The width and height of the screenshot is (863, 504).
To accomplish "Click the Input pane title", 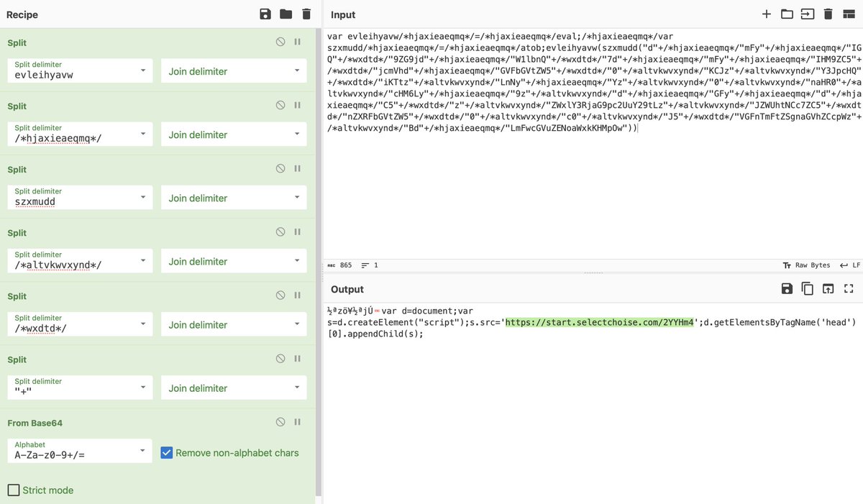I will (343, 14).
